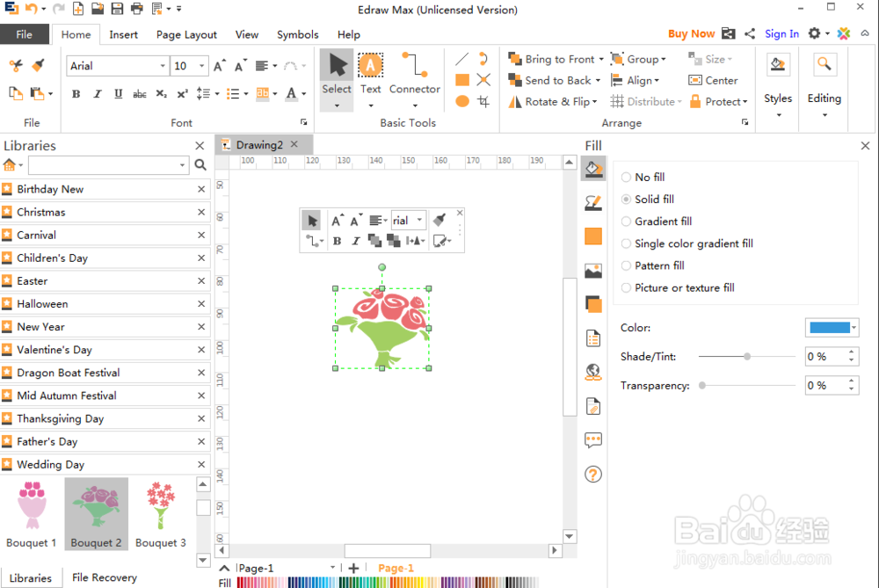Choose the line drawing tool
The image size is (879, 588).
click(x=462, y=59)
